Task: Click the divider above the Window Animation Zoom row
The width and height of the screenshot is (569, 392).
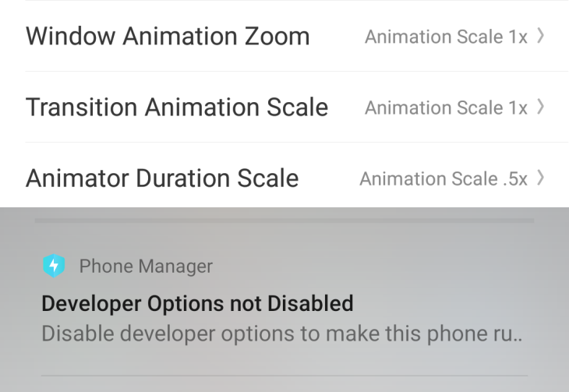Action: [296, 1]
